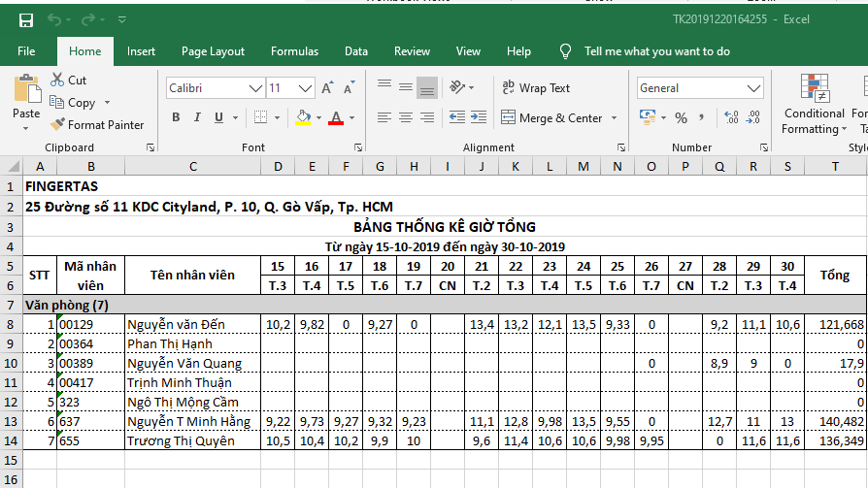Toggle Italic formatting

point(198,118)
